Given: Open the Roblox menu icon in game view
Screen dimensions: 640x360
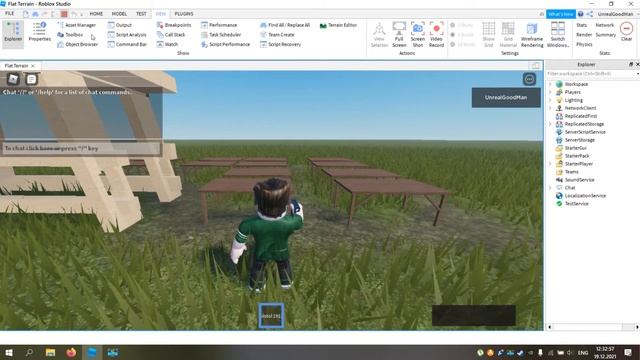Looking at the screenshot, I should (x=13, y=79).
